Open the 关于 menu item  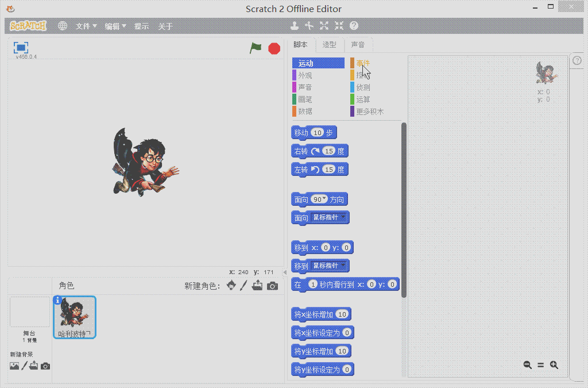pyautogui.click(x=165, y=26)
